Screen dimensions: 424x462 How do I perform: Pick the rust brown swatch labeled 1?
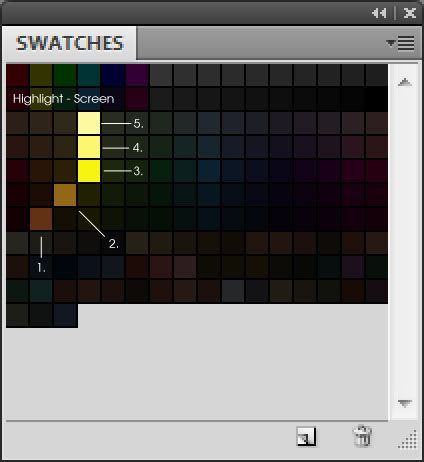coord(41,219)
